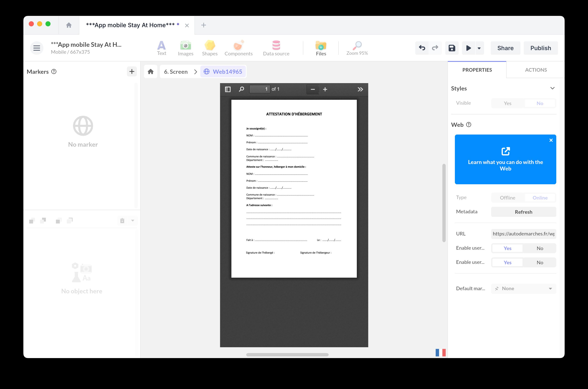Screen dimensions: 588x389
Task: Open the Images panel
Action: tap(185, 48)
